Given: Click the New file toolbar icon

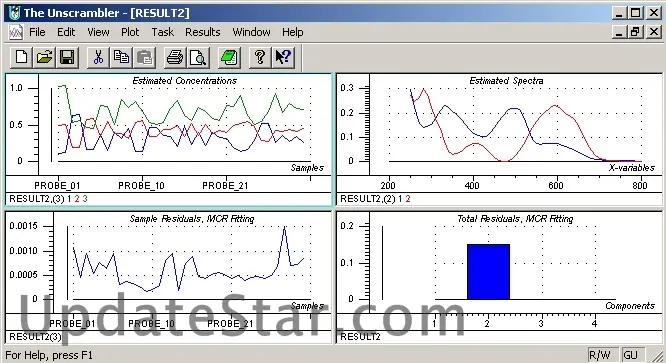Looking at the screenshot, I should [x=21, y=57].
